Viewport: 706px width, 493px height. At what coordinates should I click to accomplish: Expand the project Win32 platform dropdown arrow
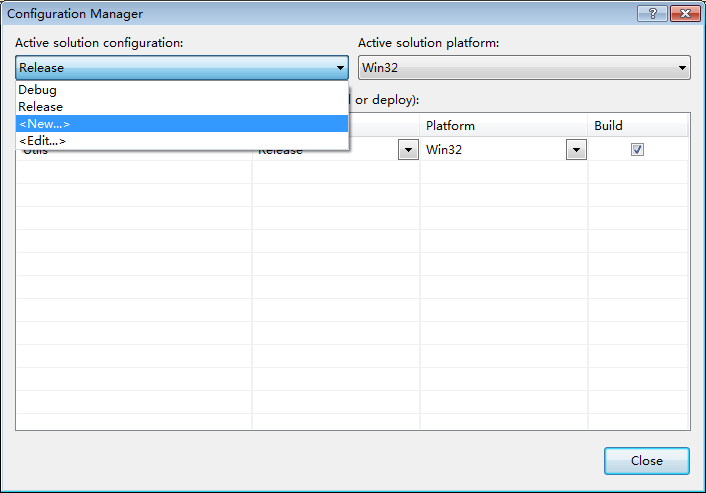click(576, 150)
